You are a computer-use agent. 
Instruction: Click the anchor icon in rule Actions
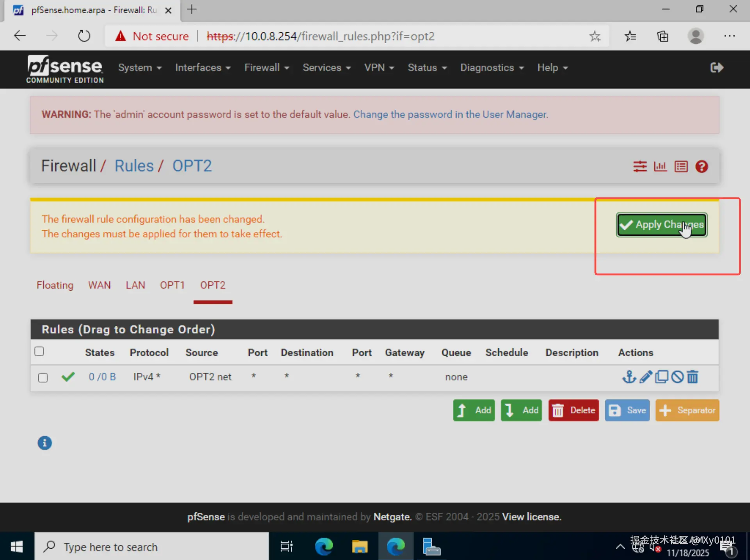629,377
